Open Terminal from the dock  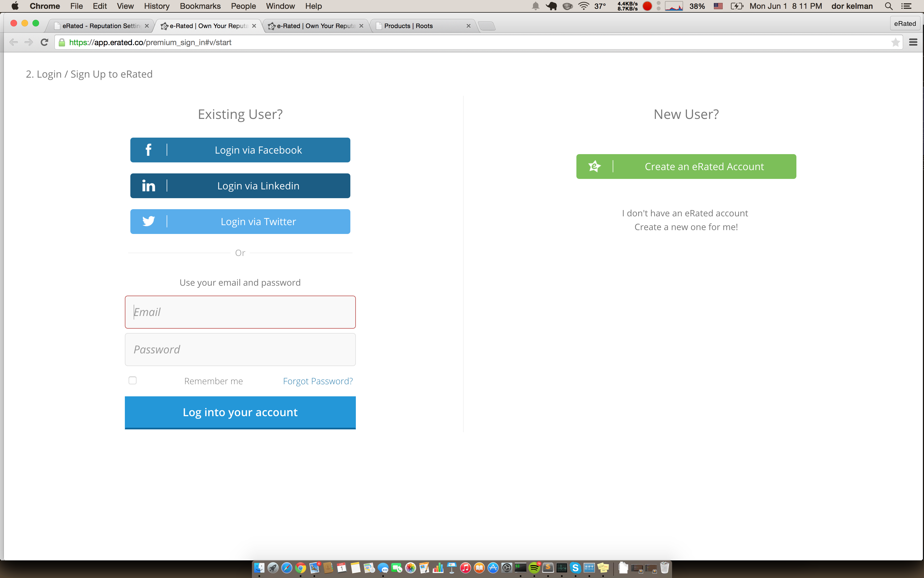(x=520, y=568)
